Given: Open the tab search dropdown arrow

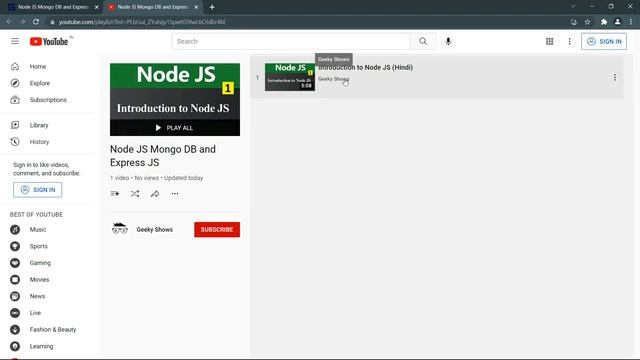Looking at the screenshot, I should [573, 7].
